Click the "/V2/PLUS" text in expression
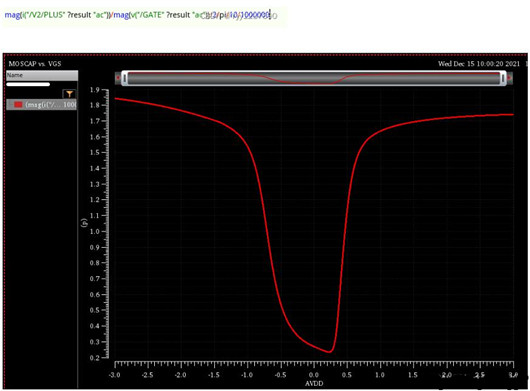 [48, 15]
